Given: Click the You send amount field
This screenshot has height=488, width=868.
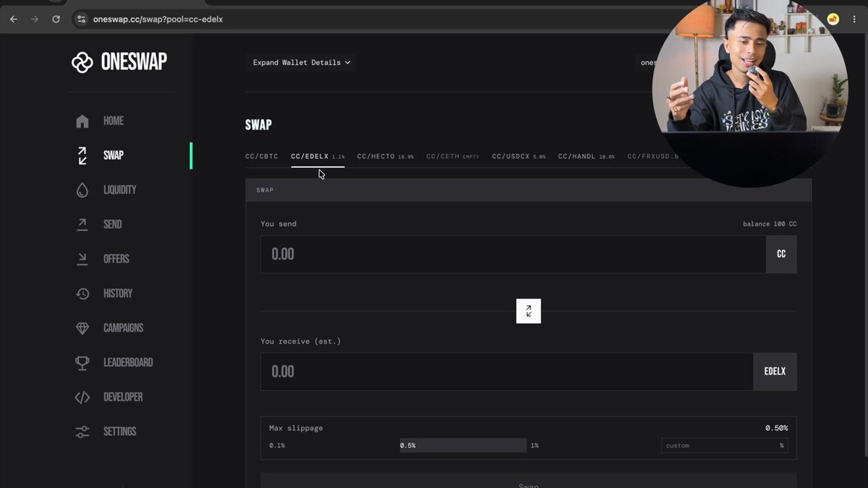Looking at the screenshot, I should pyautogui.click(x=513, y=254).
